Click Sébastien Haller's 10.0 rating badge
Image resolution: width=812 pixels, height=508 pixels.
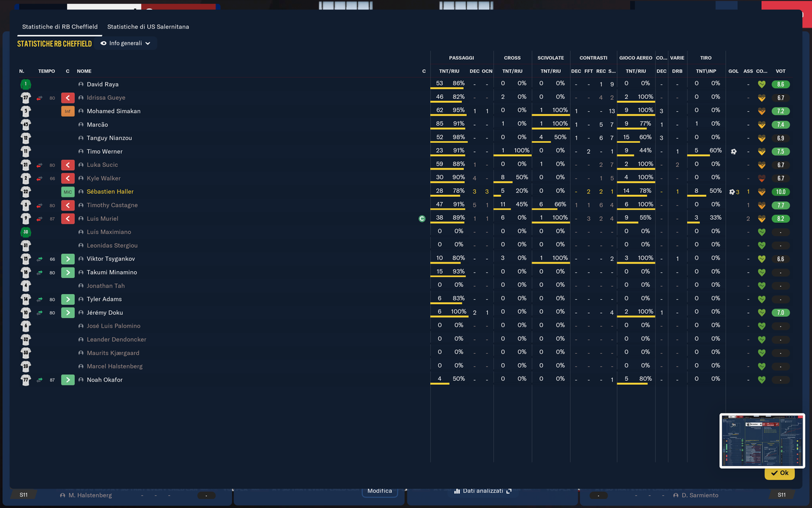(780, 192)
